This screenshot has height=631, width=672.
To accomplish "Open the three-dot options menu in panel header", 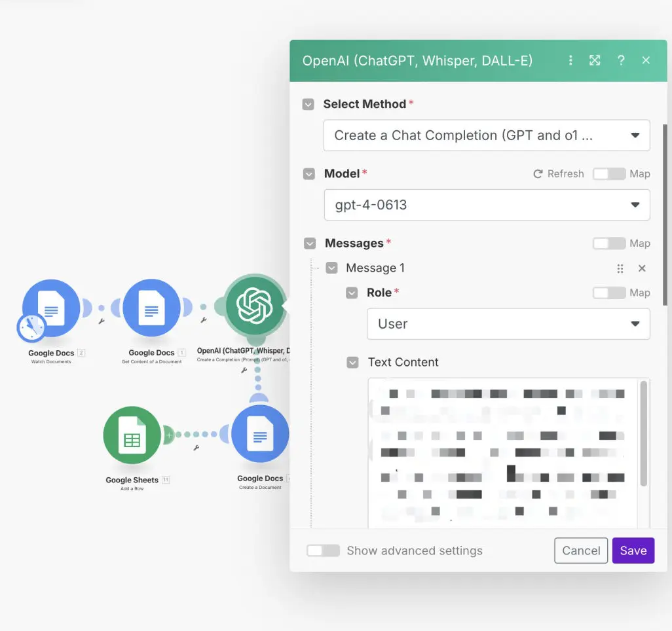I will click(x=570, y=60).
